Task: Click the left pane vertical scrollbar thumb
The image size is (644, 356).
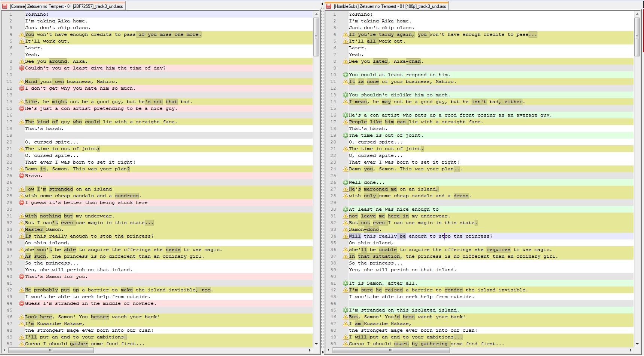Action: coord(316,37)
